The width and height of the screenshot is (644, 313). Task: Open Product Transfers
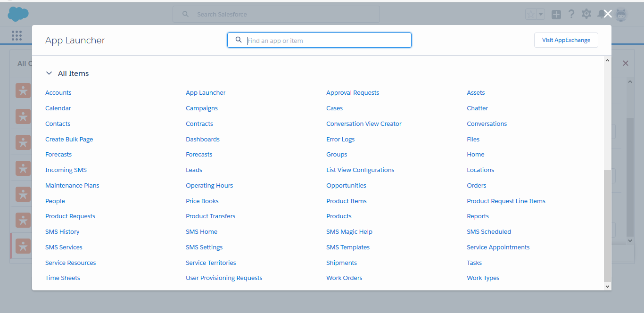(210, 216)
